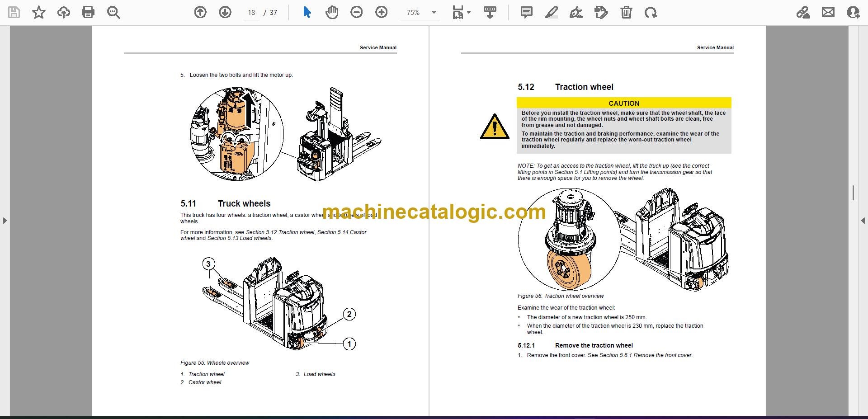868x419 pixels.
Task: Click the page number field showing 18
Action: pyautogui.click(x=252, y=13)
